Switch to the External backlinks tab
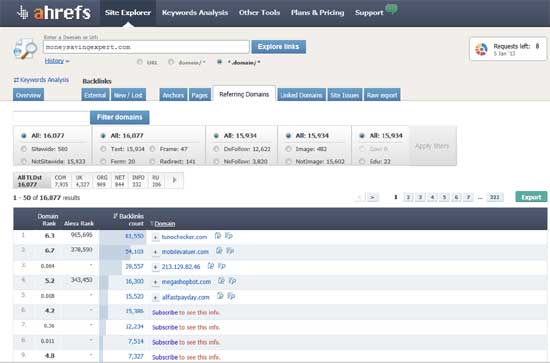Viewport: 550px width, 363px height. [x=95, y=95]
